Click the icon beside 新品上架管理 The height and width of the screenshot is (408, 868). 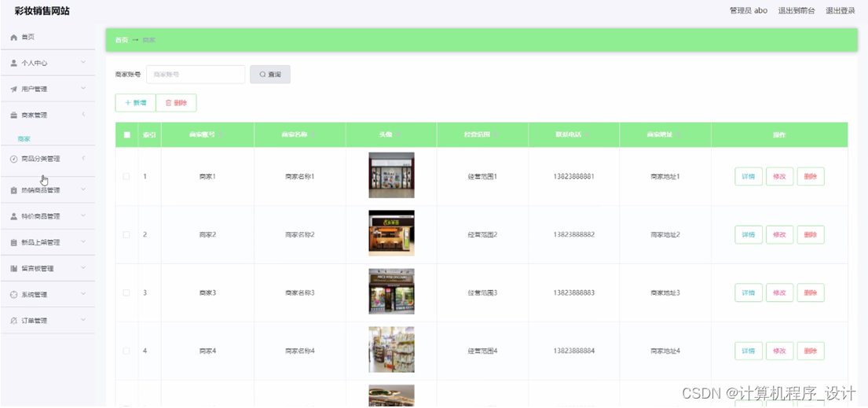point(14,242)
